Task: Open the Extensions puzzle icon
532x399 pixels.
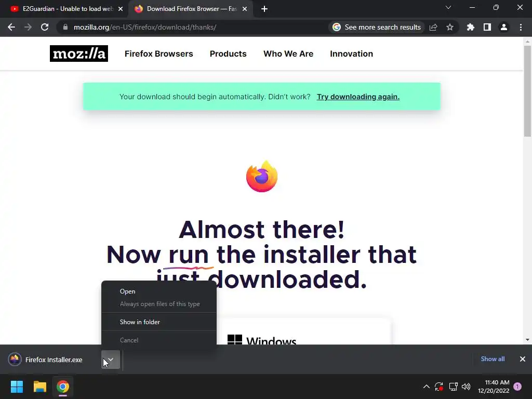Action: pos(471,27)
